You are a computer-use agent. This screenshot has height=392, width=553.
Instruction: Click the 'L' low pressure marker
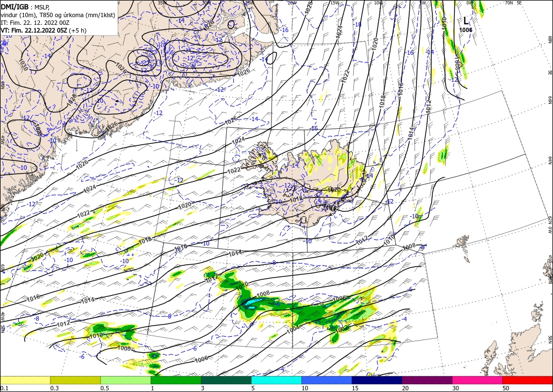[x=466, y=20]
